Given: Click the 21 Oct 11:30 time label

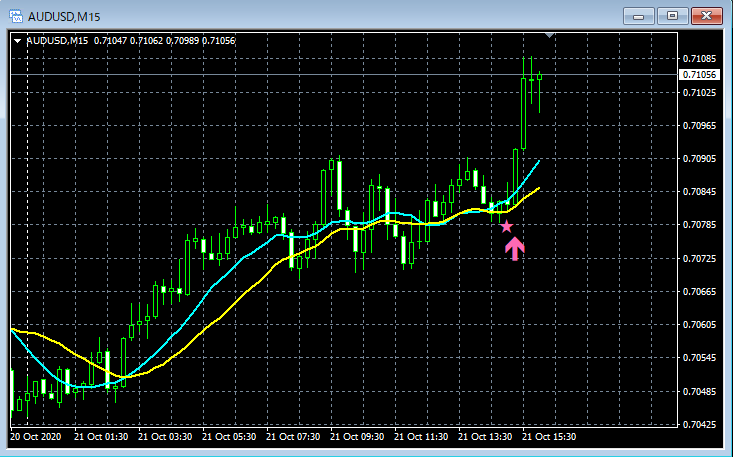Looking at the screenshot, I should (421, 437).
